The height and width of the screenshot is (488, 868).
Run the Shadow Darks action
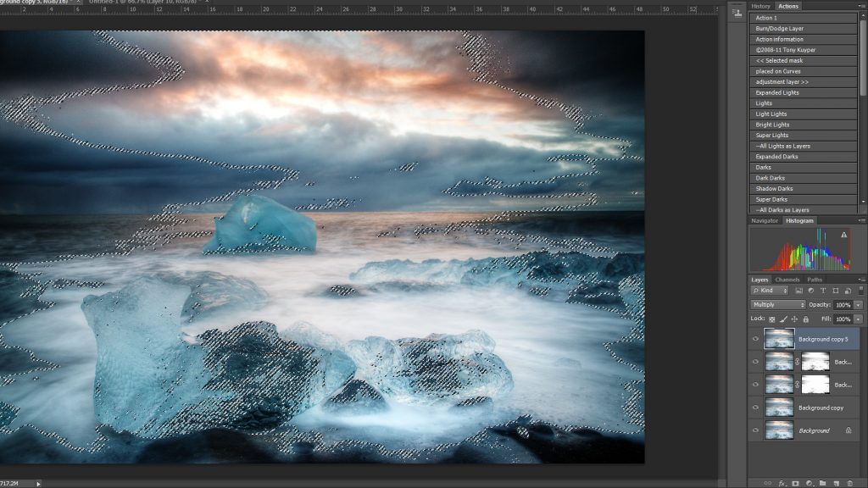804,189
